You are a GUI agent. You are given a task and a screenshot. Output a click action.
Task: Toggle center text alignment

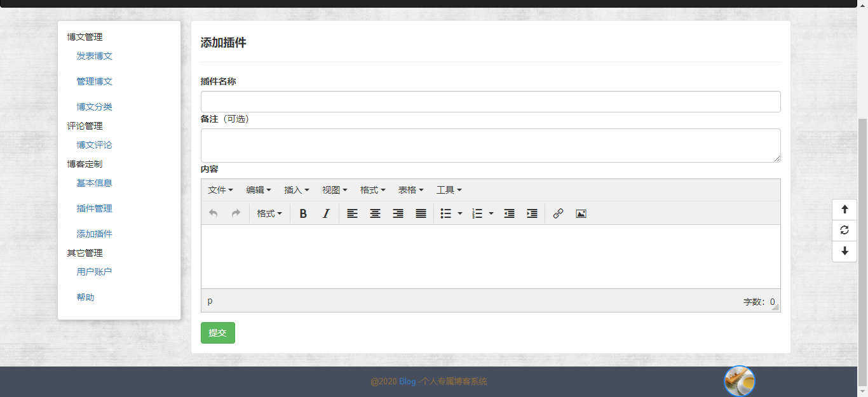(x=376, y=213)
